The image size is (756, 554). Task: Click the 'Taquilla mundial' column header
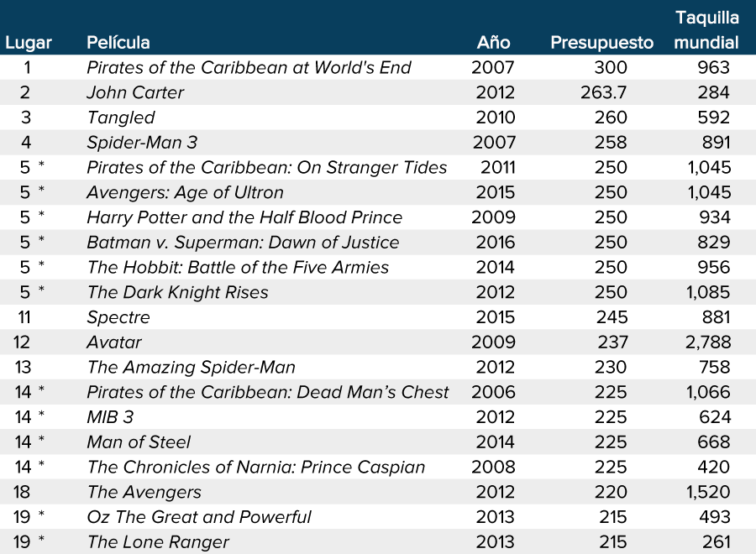706,30
